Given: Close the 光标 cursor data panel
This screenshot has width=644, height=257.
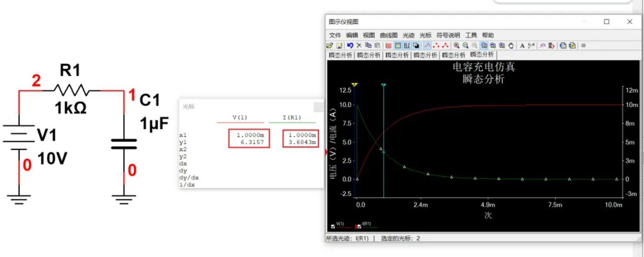Looking at the screenshot, I should pyautogui.click(x=318, y=107).
